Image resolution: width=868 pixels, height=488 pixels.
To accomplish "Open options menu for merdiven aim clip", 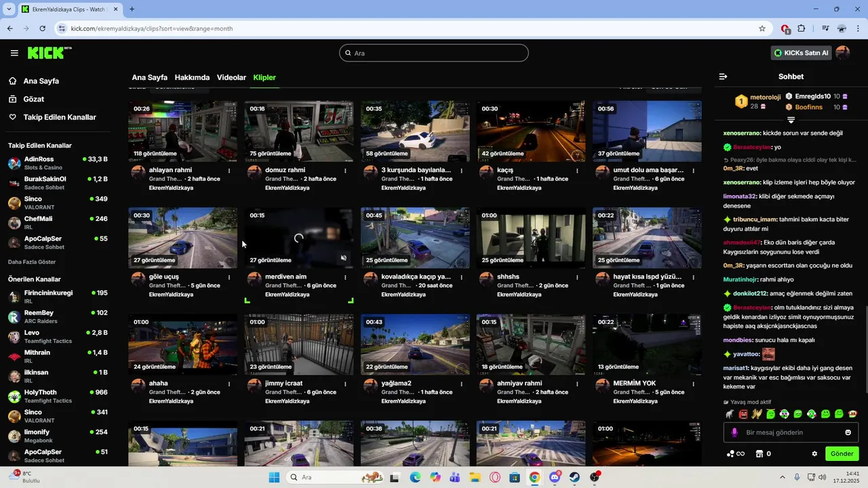I will (345, 277).
